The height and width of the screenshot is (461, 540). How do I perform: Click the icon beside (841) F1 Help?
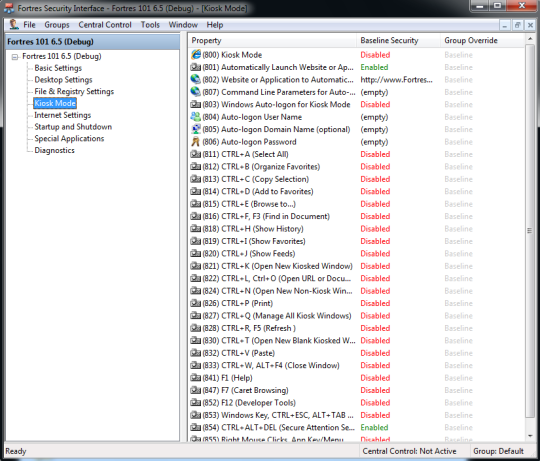pyautogui.click(x=196, y=378)
